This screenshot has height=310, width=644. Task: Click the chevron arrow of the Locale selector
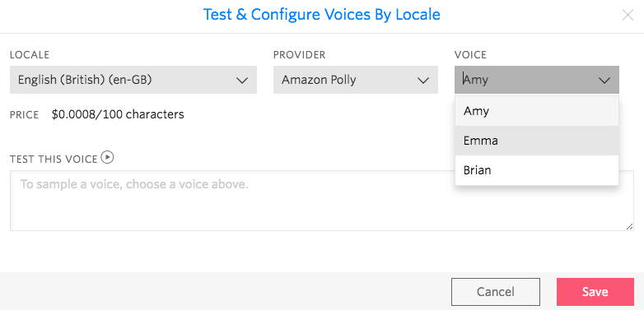(x=242, y=80)
